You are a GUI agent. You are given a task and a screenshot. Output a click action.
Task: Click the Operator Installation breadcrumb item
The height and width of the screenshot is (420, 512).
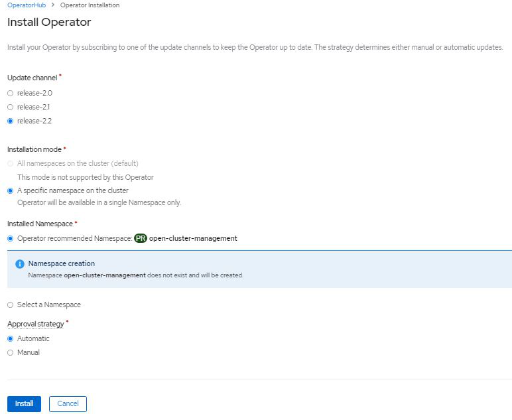pyautogui.click(x=90, y=5)
